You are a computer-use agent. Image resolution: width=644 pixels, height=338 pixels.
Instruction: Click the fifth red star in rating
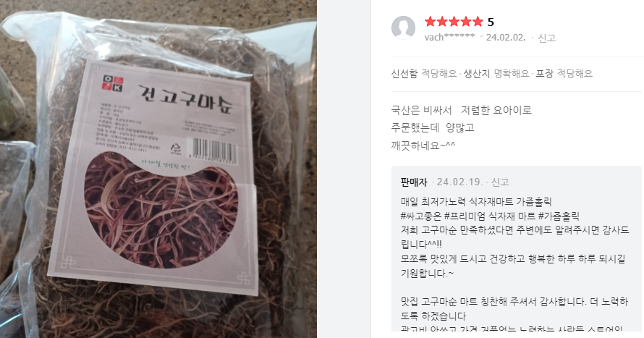click(478, 22)
